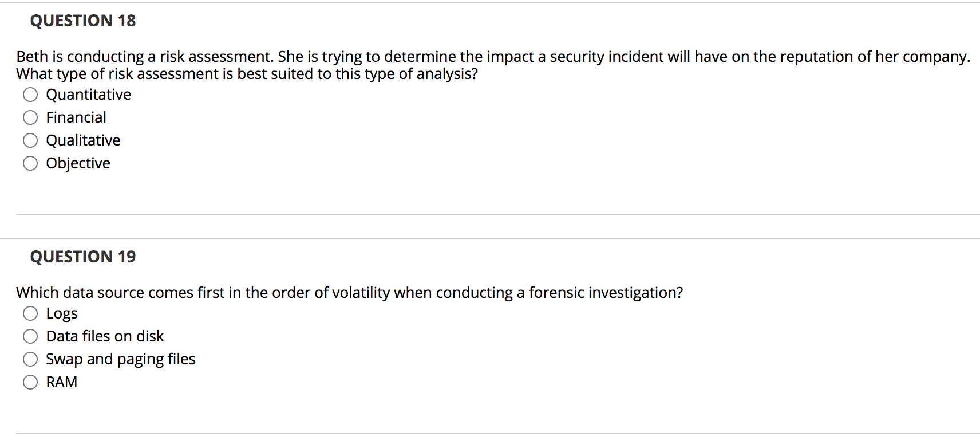Click the 'QUESTION 18' heading
Image resolution: width=980 pixels, height=448 pixels.
coord(83,21)
